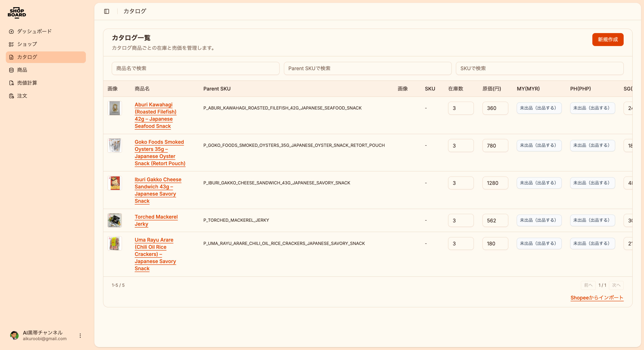Viewport: 644px width, 350px height.
Task: Click the AI黒帯チャンネル avatar
Action: click(x=14, y=335)
